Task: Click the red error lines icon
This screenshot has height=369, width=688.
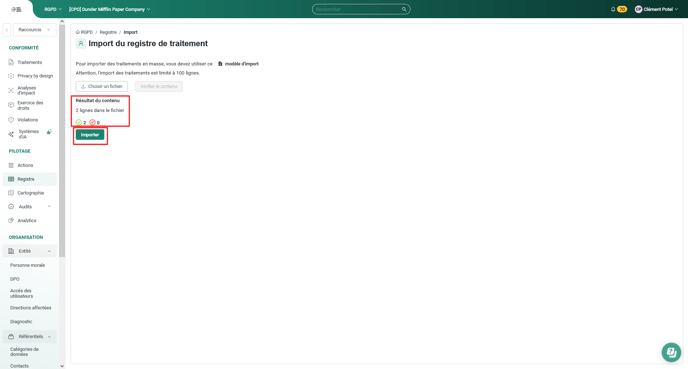Action: coord(92,122)
